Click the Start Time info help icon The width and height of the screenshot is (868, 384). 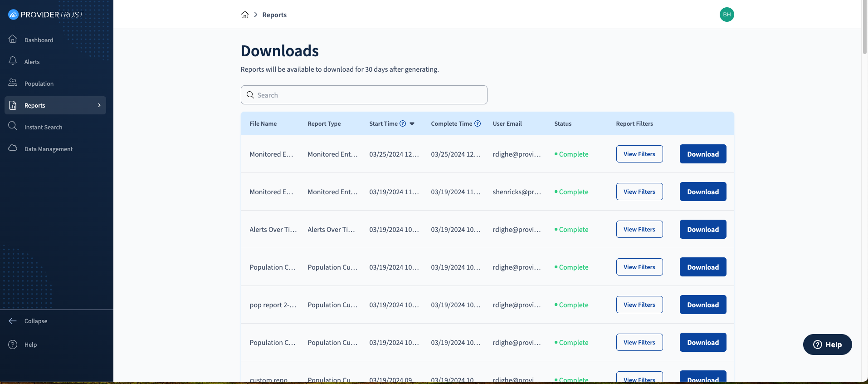[403, 123]
